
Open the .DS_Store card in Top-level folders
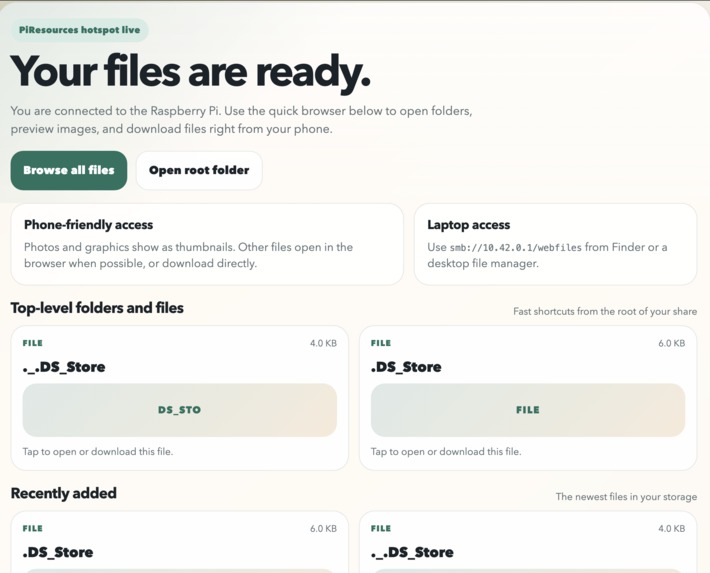coord(528,398)
